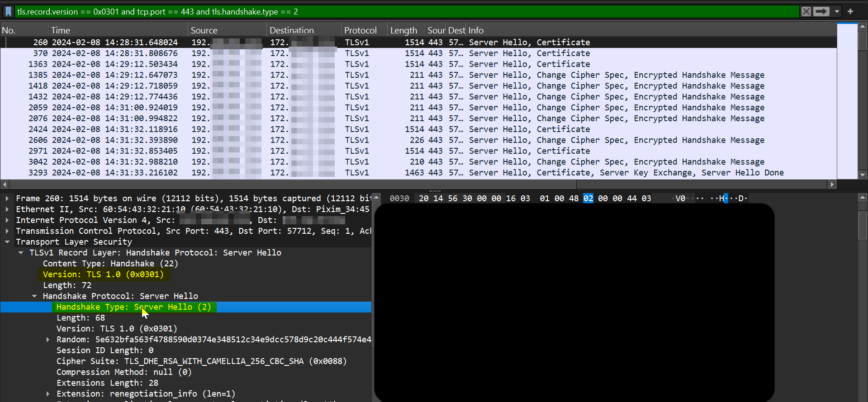Select packet number 1418 row
This screenshot has height=402, width=868.
[x=418, y=85]
